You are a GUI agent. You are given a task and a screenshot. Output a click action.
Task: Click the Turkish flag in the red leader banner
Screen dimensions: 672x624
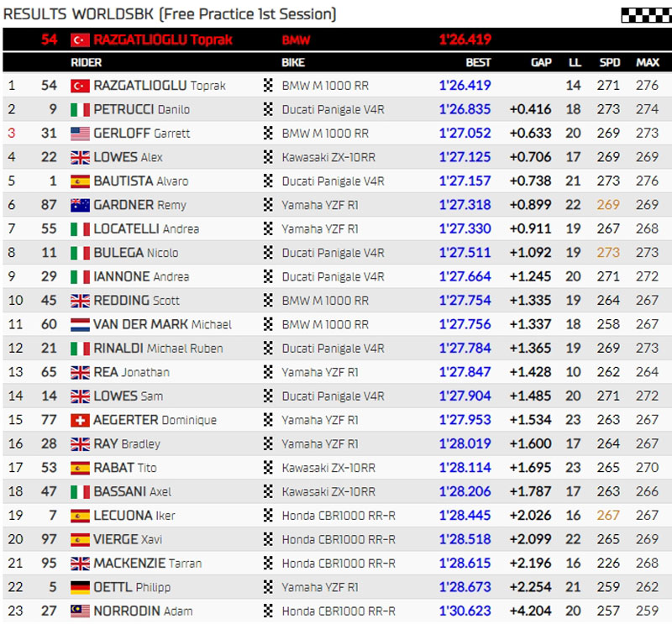(x=80, y=39)
